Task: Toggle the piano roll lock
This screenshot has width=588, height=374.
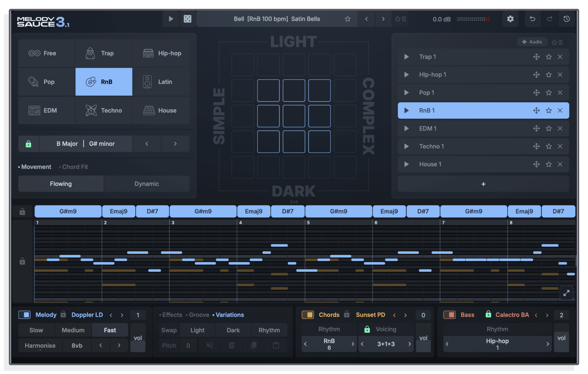Action: click(x=22, y=261)
